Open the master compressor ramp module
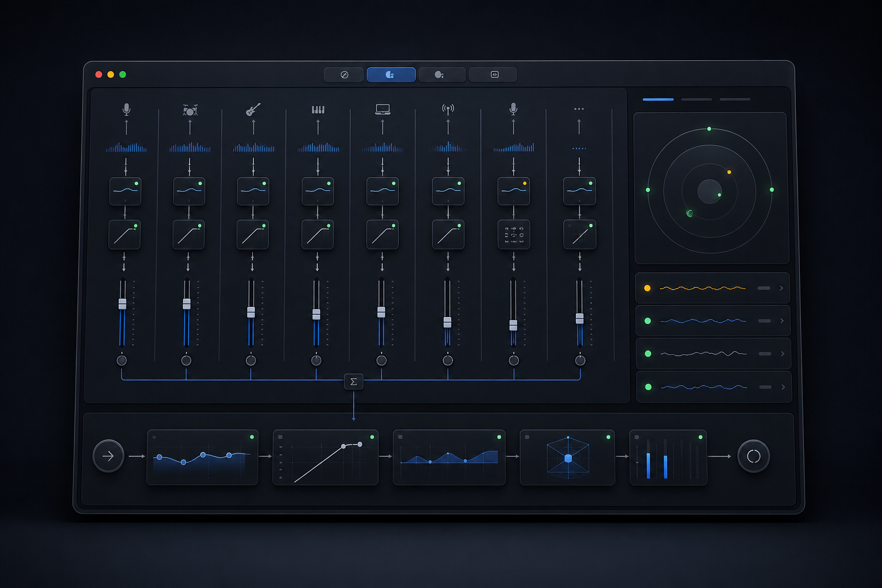882x588 pixels. (x=326, y=457)
